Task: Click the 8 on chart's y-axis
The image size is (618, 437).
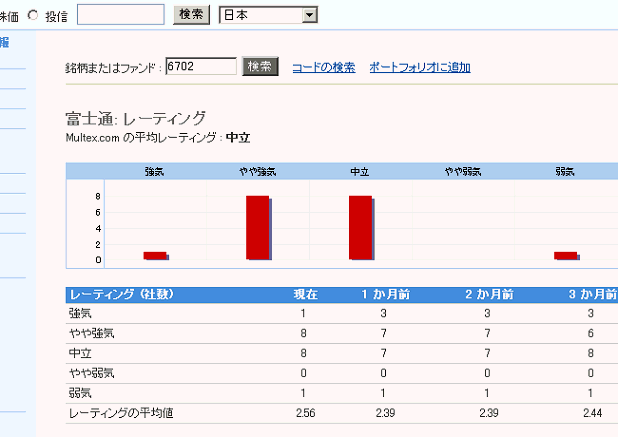Action: point(98,196)
